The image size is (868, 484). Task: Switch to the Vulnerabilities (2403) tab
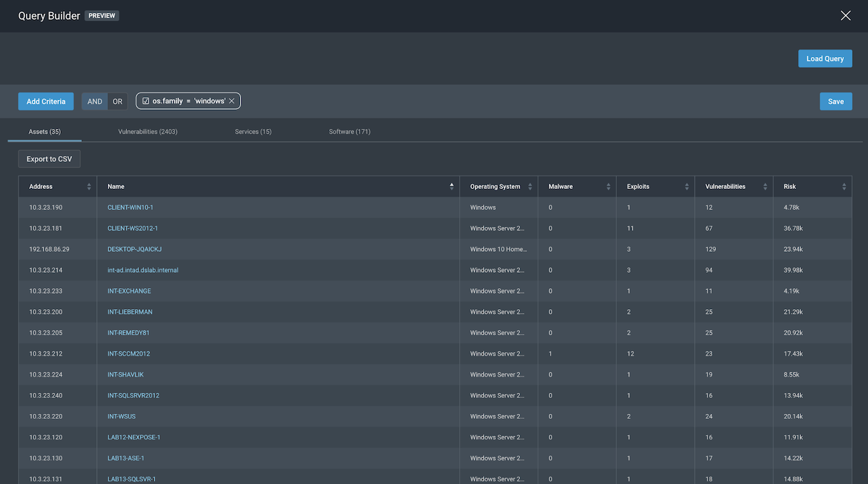click(x=148, y=131)
